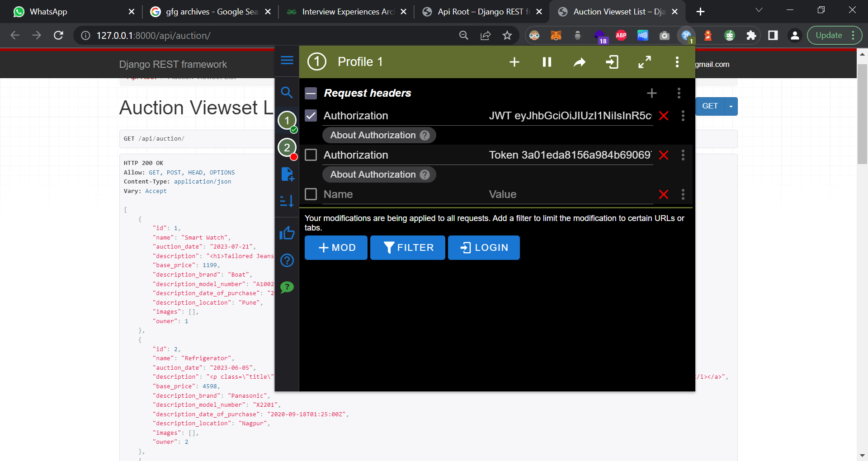
Task: Reload the current page
Action: tap(58, 35)
